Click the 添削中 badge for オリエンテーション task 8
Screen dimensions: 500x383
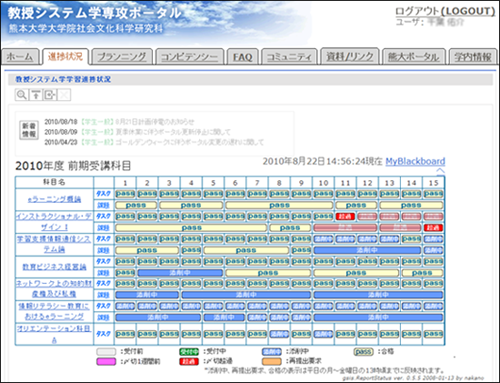[279, 334]
